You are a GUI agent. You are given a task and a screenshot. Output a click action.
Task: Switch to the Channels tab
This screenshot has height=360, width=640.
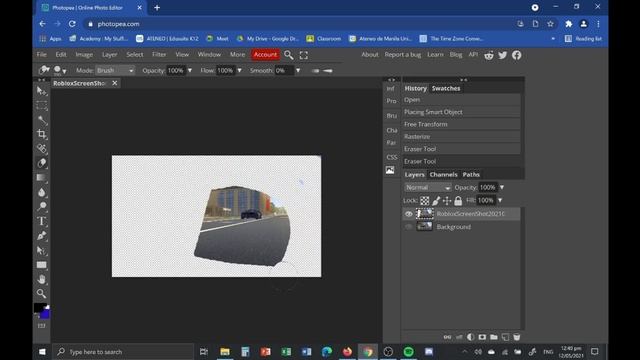443,175
